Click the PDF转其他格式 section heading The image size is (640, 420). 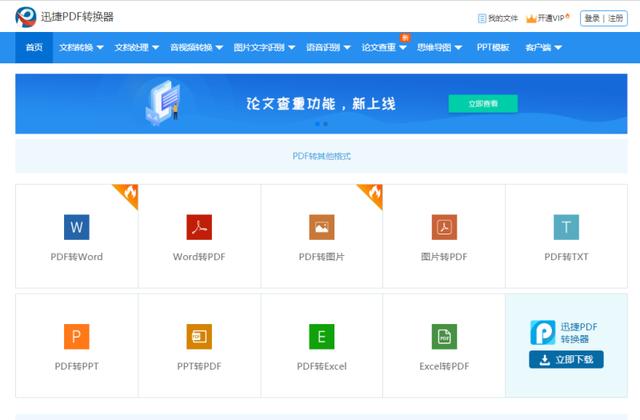pyautogui.click(x=322, y=156)
